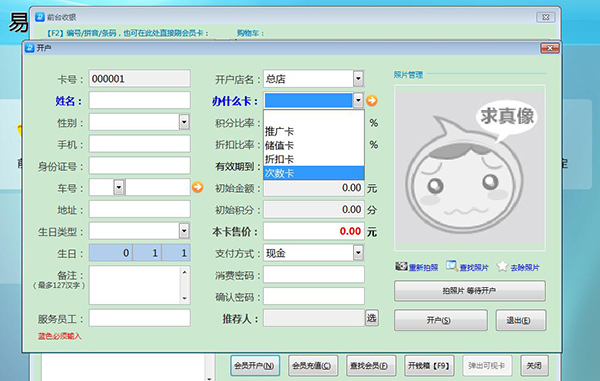Image resolution: width=600 pixels, height=381 pixels.
Task: Click the 确认密码 input field
Action: 314,296
